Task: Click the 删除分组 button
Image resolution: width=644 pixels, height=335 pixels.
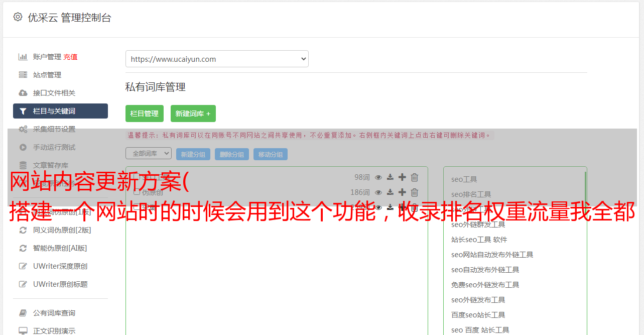Action: click(232, 154)
